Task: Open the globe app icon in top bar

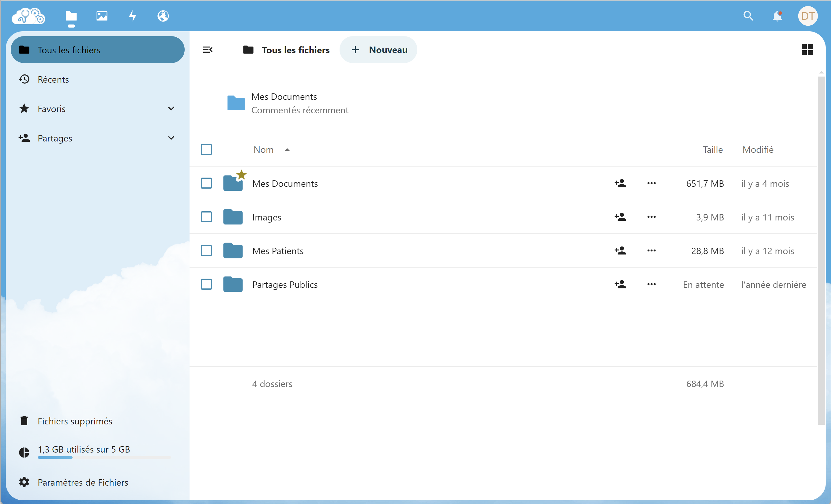Action: point(163,16)
